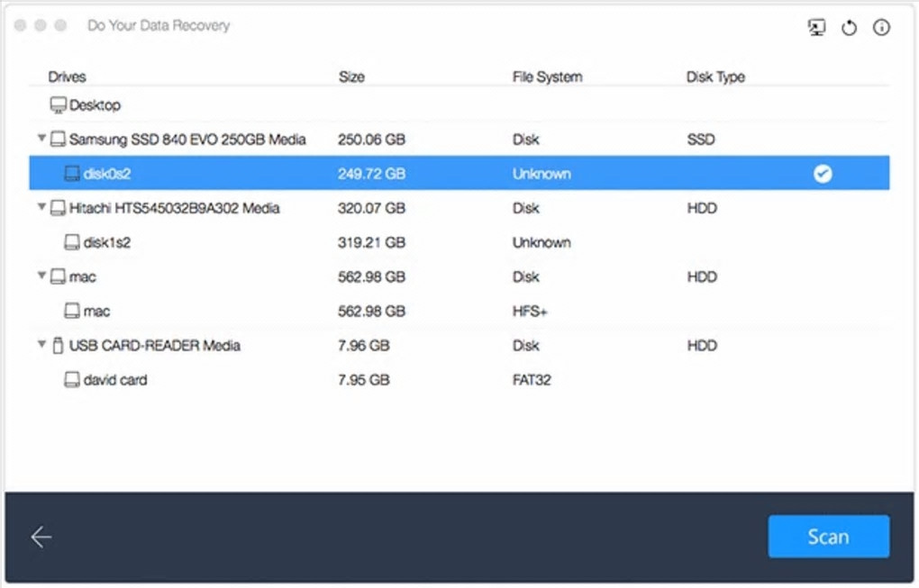The height and width of the screenshot is (588, 919).
Task: Open the screen/monitor icon in title bar
Action: click(816, 27)
